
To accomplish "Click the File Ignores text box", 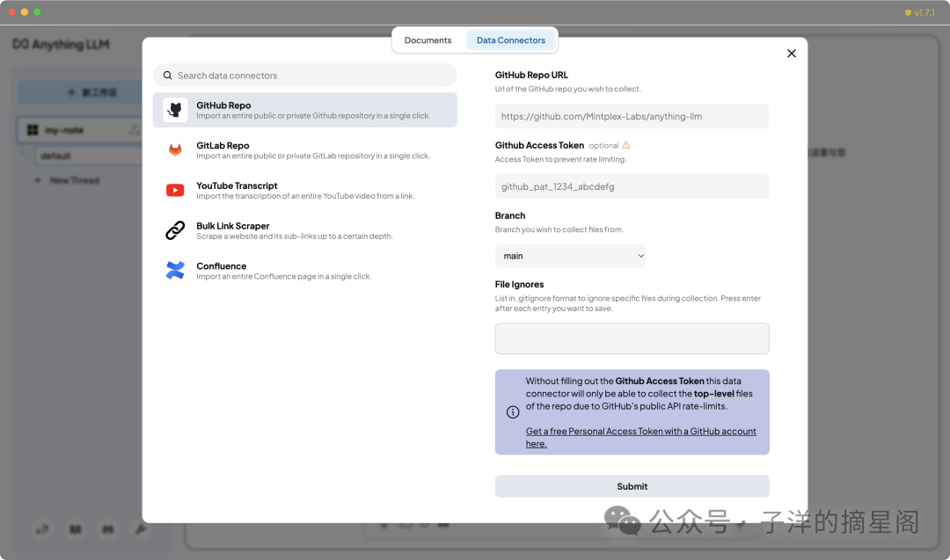I will pos(632,338).
